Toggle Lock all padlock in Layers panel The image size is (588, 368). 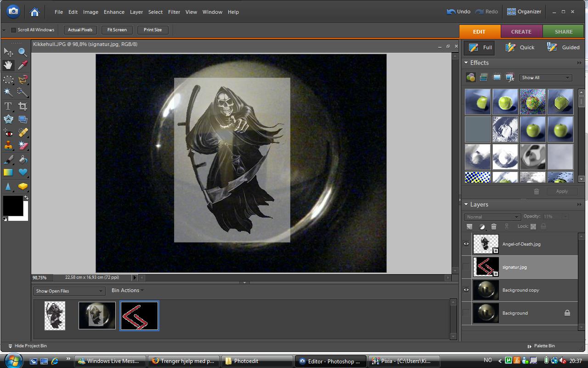coord(543,226)
